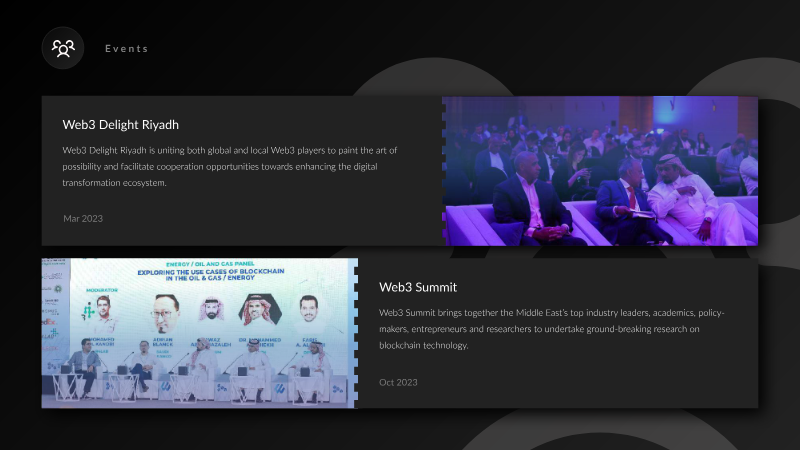800x450 pixels.
Task: Select the Oct 2023 date text
Action: click(398, 382)
